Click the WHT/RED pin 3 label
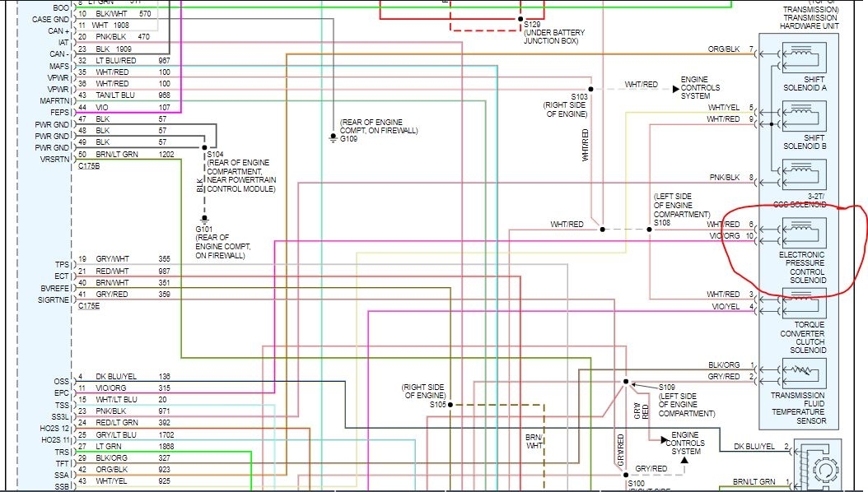 [730, 294]
